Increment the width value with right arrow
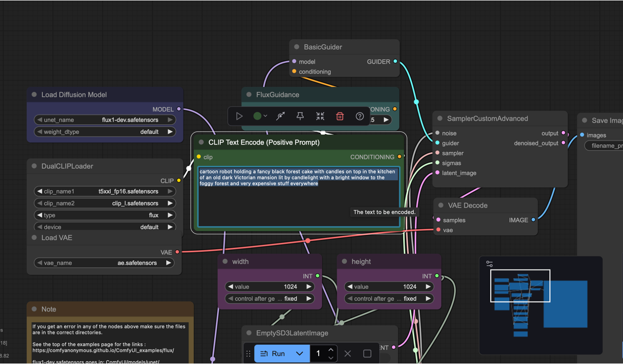This screenshot has width=623, height=364. pos(308,287)
